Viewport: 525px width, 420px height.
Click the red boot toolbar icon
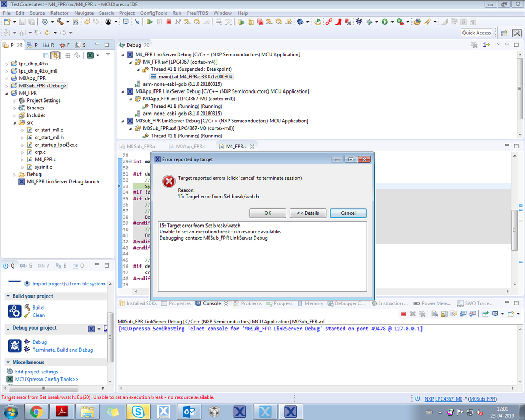click(x=338, y=22)
